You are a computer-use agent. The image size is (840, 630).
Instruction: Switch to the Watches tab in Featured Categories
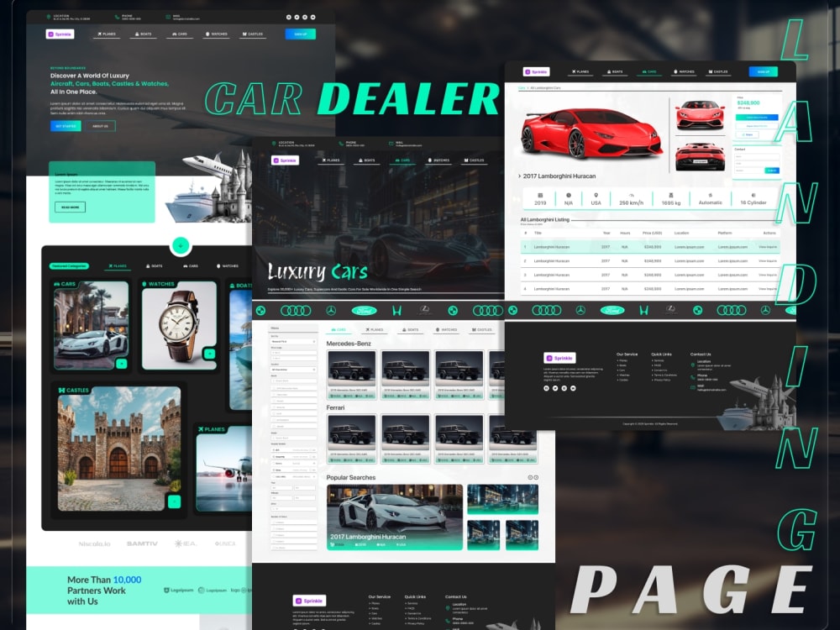tap(228, 265)
